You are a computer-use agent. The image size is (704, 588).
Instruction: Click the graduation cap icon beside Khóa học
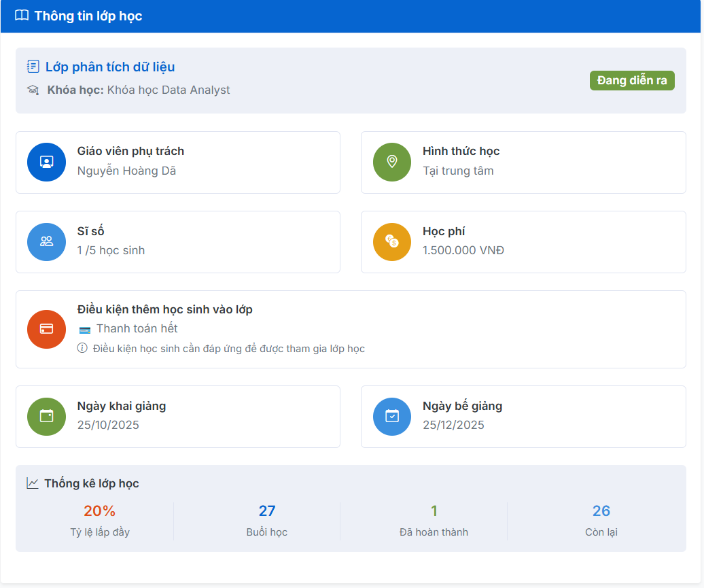click(x=33, y=90)
